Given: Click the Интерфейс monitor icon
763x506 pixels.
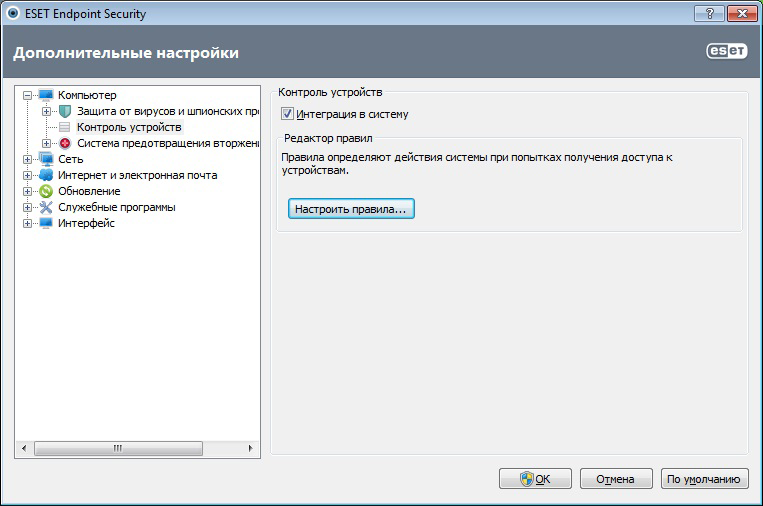Looking at the screenshot, I should point(46,223).
